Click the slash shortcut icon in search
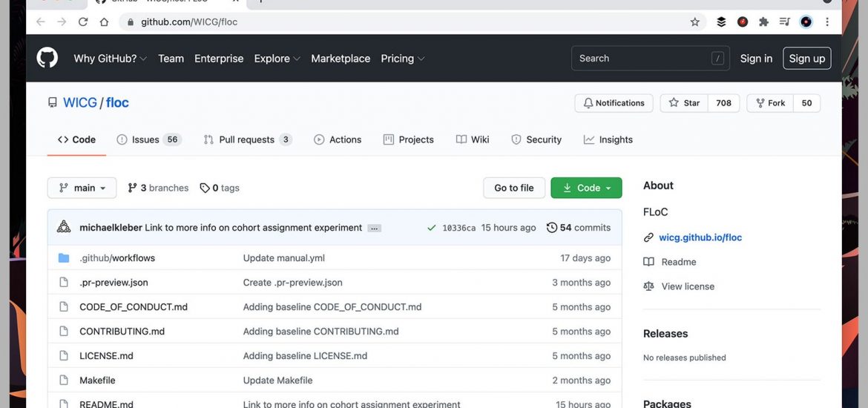 click(x=717, y=58)
